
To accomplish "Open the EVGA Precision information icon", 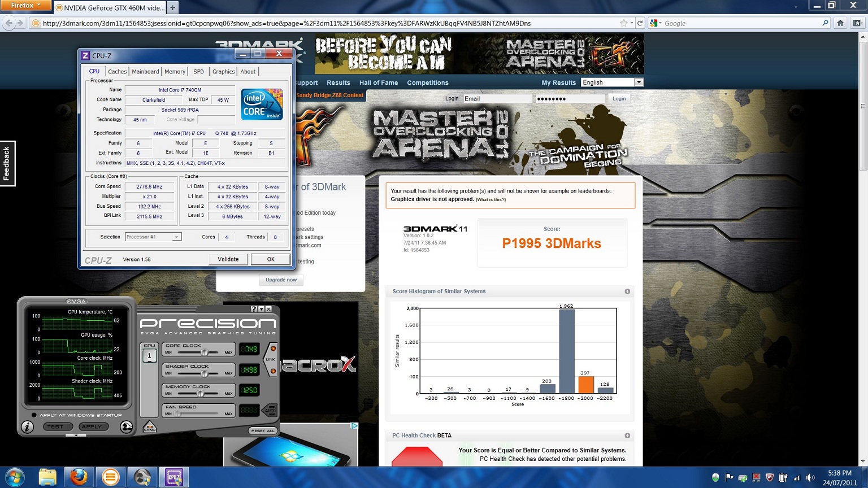I will 27,428.
